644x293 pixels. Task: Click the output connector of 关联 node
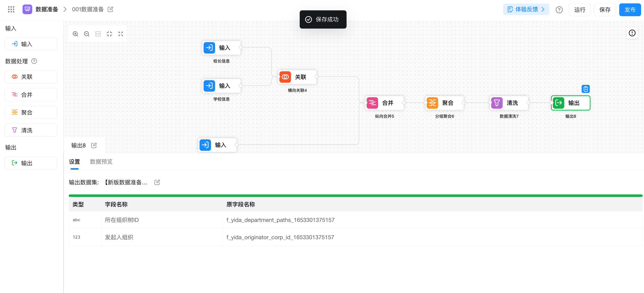tap(317, 77)
